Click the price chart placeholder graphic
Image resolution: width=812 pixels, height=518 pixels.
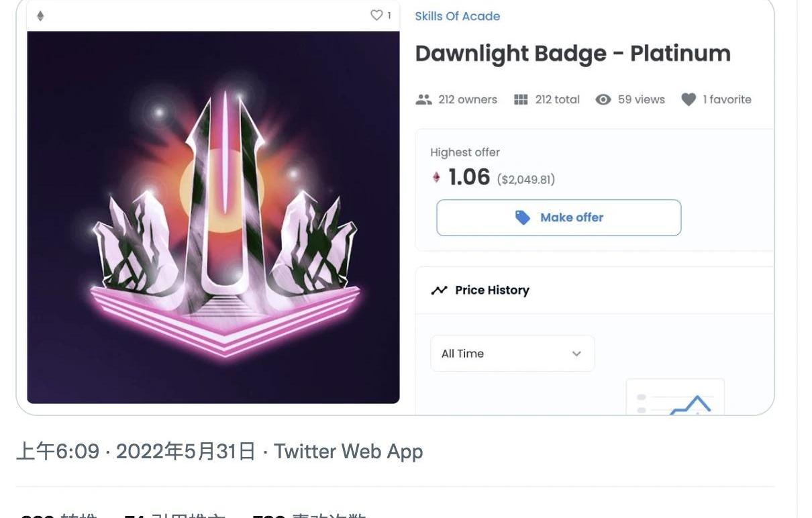[x=675, y=397]
